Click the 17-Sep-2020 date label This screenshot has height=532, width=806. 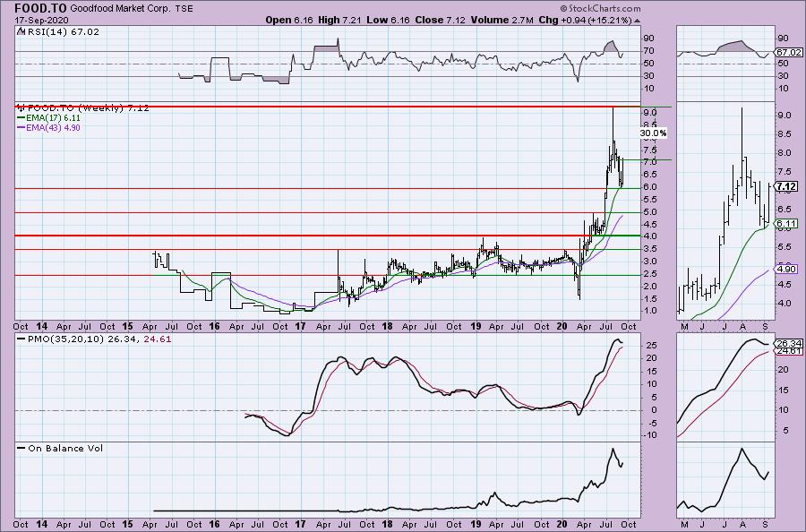[41, 20]
